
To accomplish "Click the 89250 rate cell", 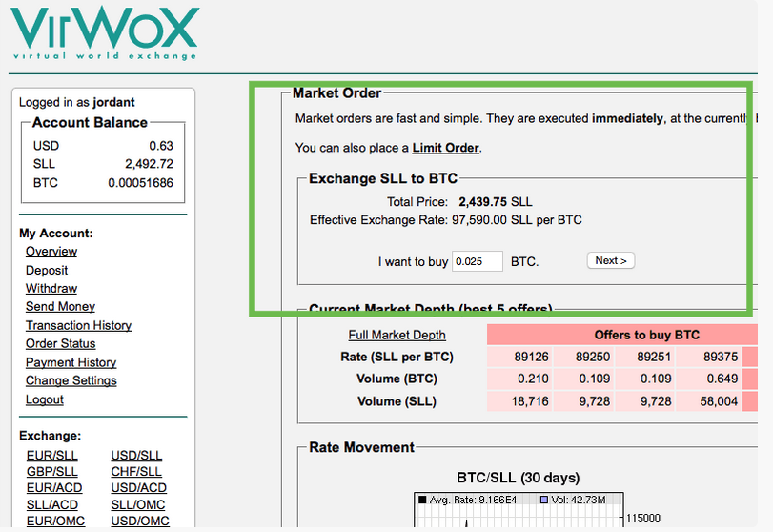I will coord(583,357).
